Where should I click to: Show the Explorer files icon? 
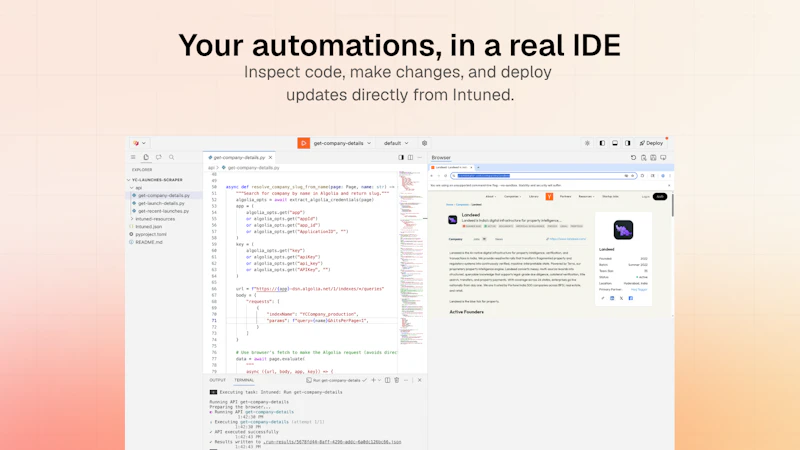pos(146,157)
